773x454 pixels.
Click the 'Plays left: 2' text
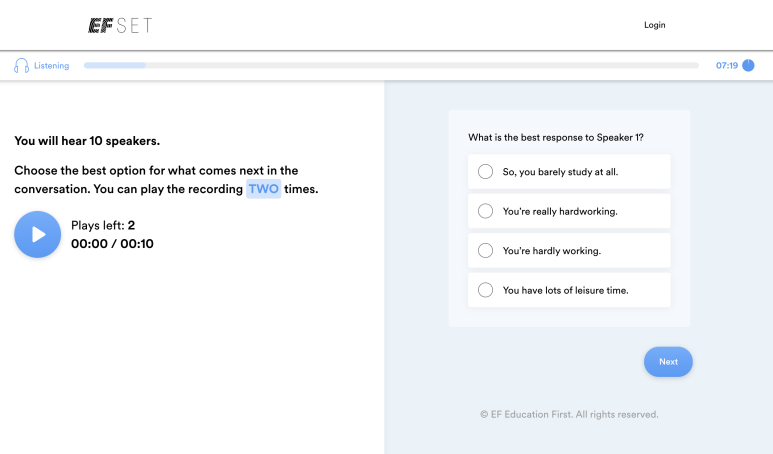[103, 225]
